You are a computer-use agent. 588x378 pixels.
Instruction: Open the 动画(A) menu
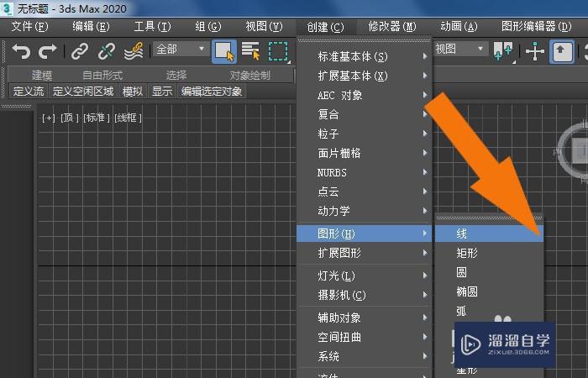[x=459, y=27]
